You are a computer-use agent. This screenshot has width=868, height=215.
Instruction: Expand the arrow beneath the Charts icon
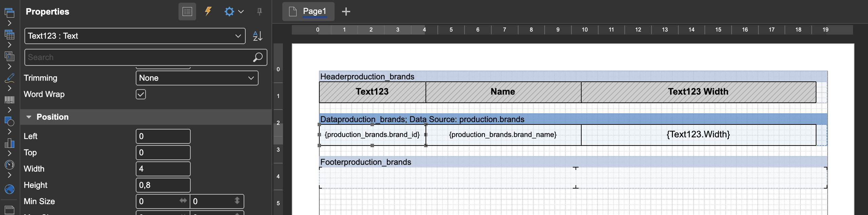click(10, 153)
